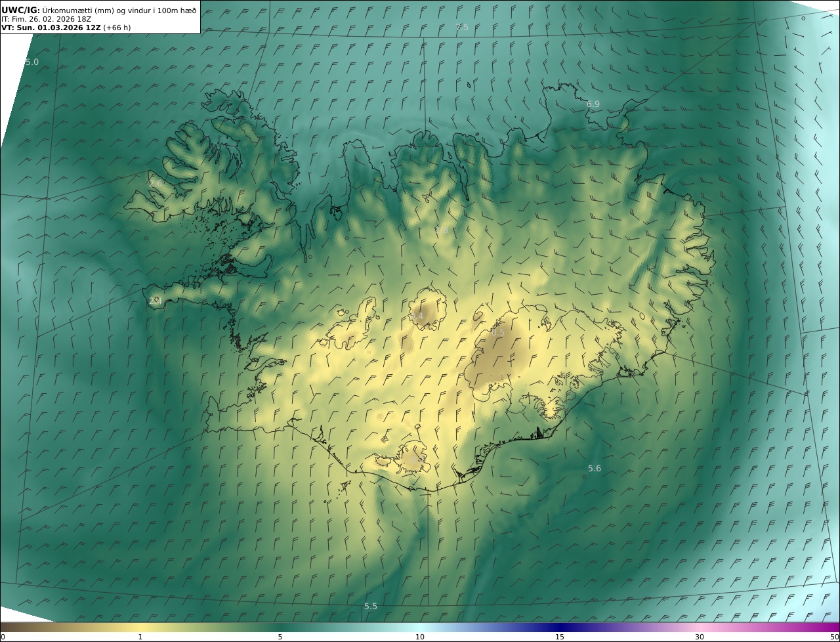Click the '50' tick on the color scale
The height and width of the screenshot is (642, 840).
834,637
